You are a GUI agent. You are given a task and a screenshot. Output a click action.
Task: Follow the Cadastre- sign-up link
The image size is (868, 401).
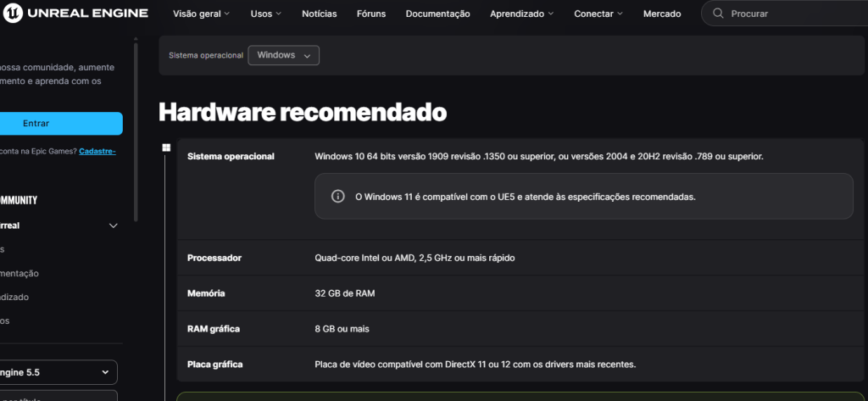tap(97, 151)
